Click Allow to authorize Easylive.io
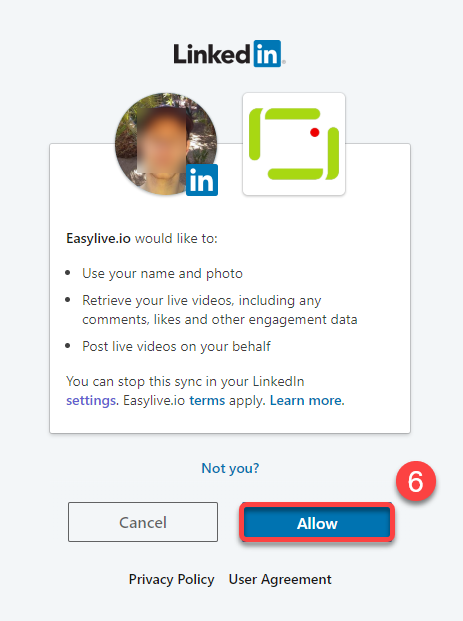This screenshot has height=621, width=463. [x=317, y=523]
